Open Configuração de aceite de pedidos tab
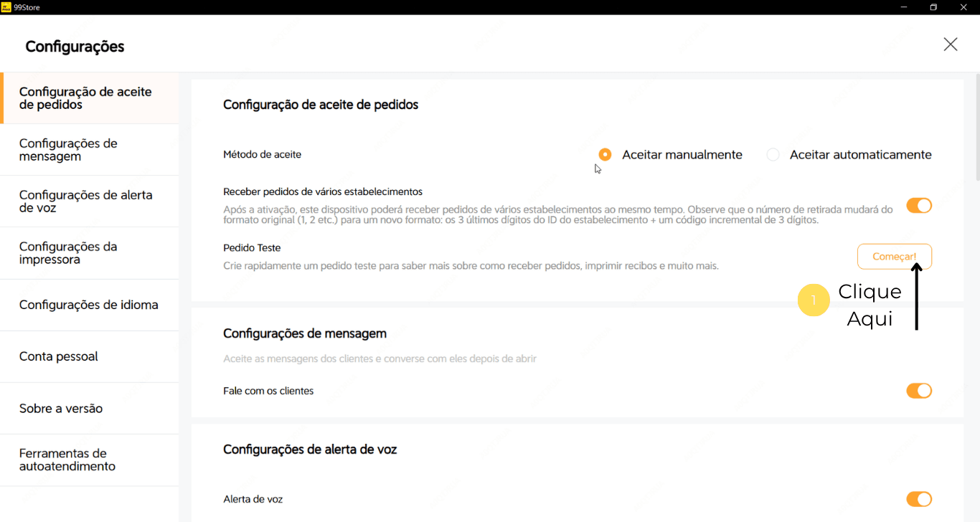 [x=89, y=98]
